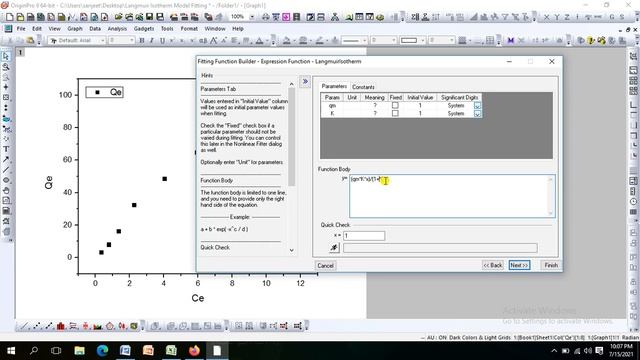Click the scatter plot icon in bottom toolbar
Image resolution: width=640 pixels, height=360 pixels.
pyautogui.click(x=37, y=326)
